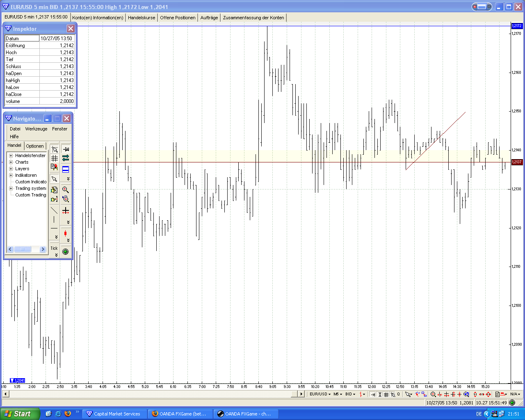Viewport: 525px width, 420px height.
Task: Switch to the Optionen tab in Navigator
Action: (35, 146)
